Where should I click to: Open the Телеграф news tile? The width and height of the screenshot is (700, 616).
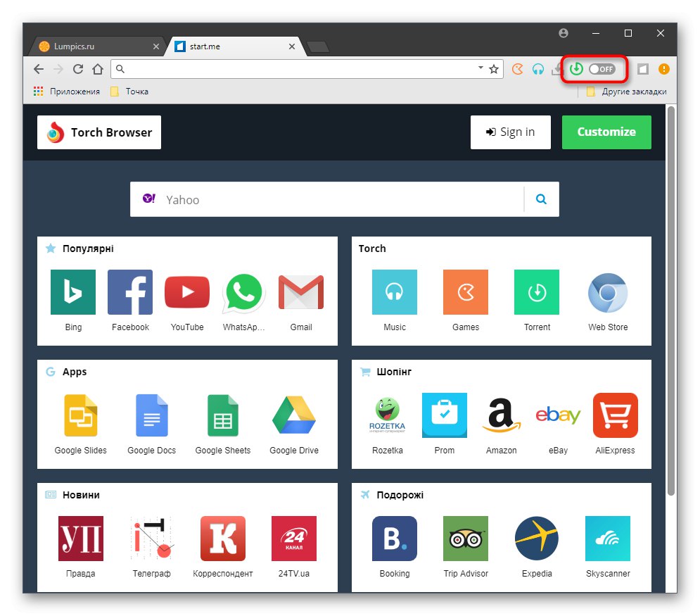[152, 539]
